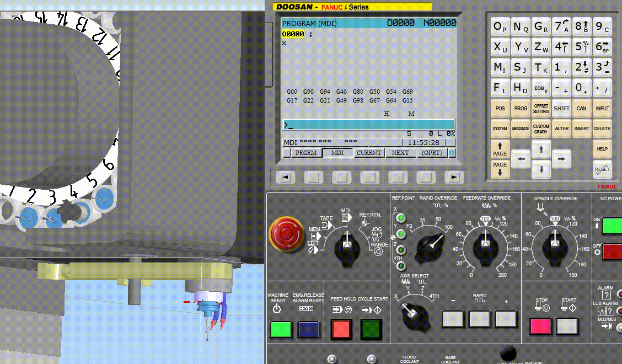Click the HANDEL handwheel icon
Viewport: 622px width, 364px height.
tap(378, 251)
